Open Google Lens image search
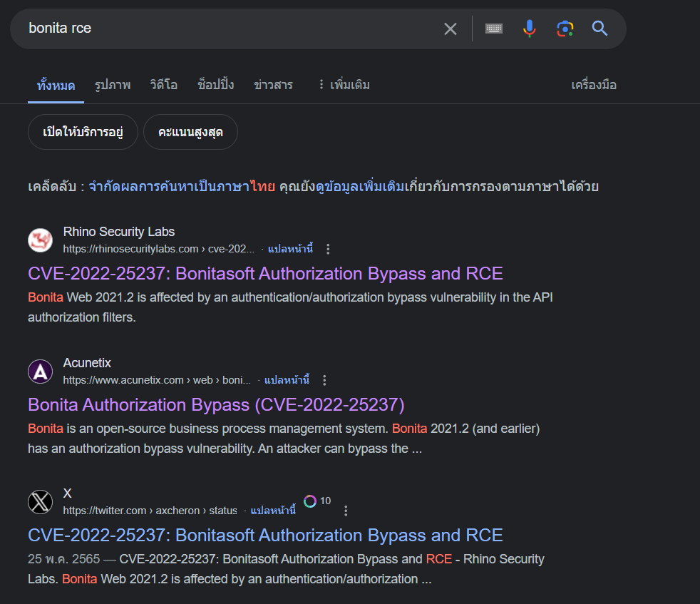Viewport: 700px width, 604px height. point(565,29)
